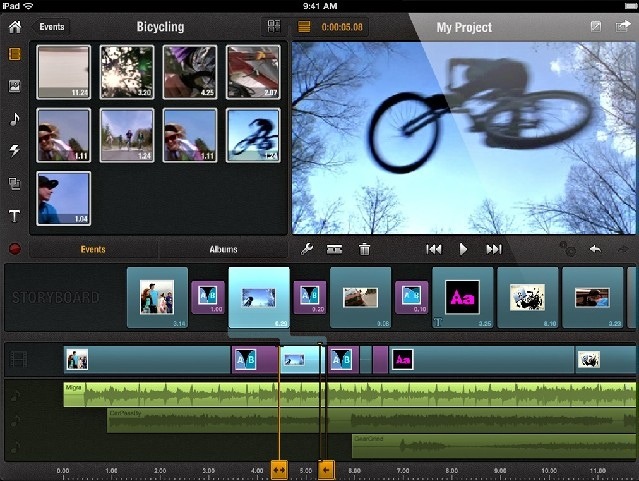Switch to the Albums tab
This screenshot has height=481, width=639.
click(x=223, y=249)
